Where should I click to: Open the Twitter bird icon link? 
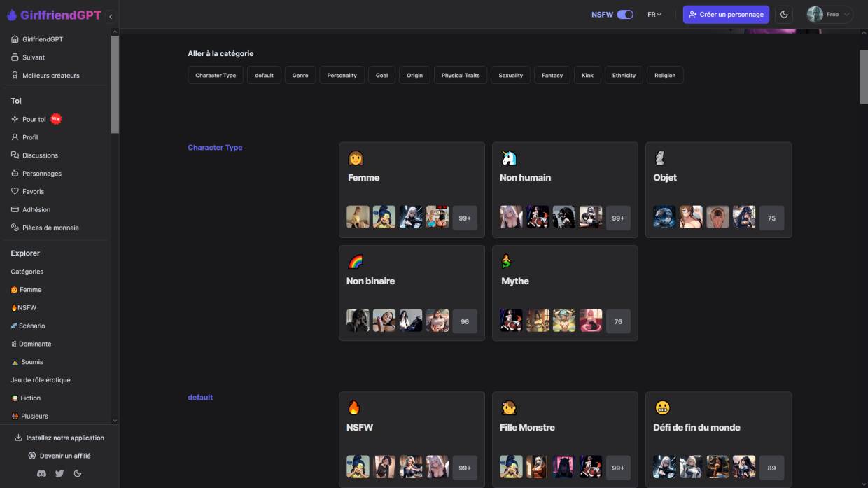point(59,473)
